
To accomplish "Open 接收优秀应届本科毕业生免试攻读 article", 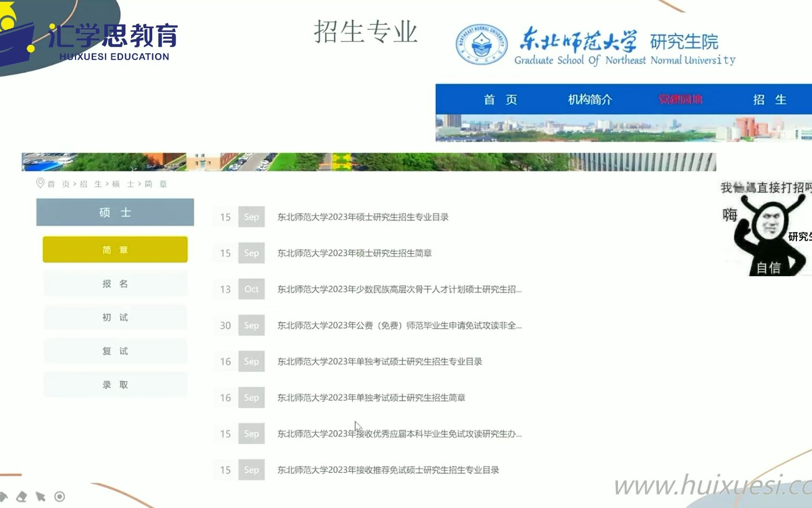I will 399,434.
